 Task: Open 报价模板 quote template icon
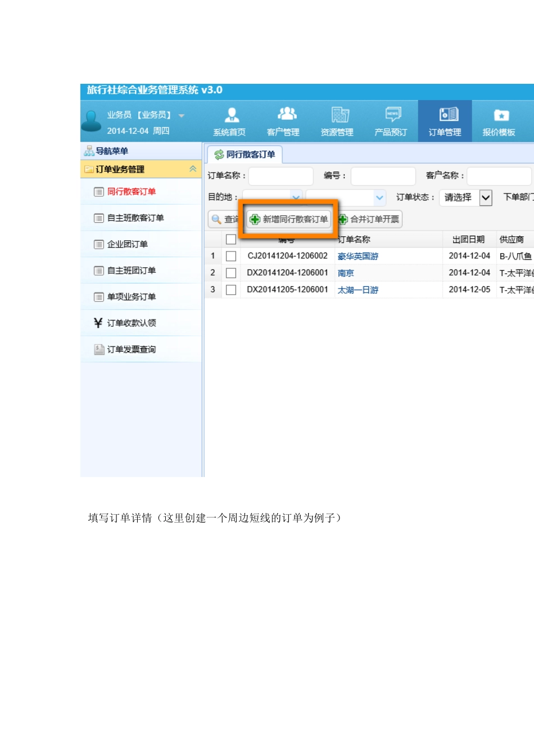tap(501, 115)
